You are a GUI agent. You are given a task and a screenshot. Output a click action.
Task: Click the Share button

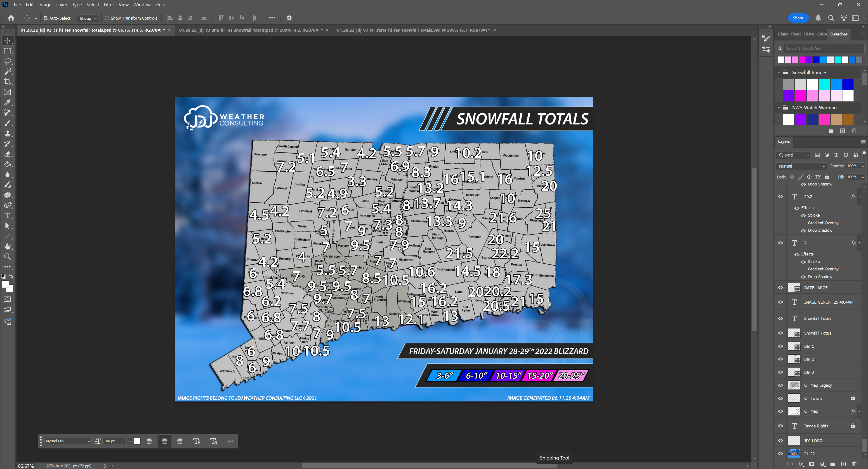(x=797, y=18)
